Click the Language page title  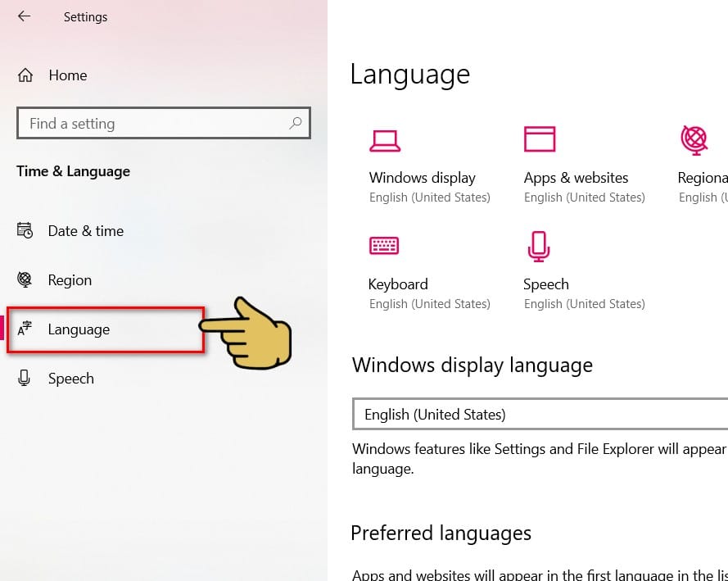410,75
